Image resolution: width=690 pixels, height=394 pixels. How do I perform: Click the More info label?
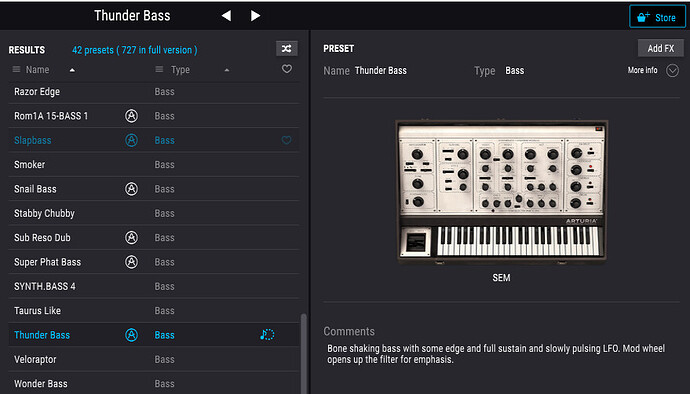642,70
